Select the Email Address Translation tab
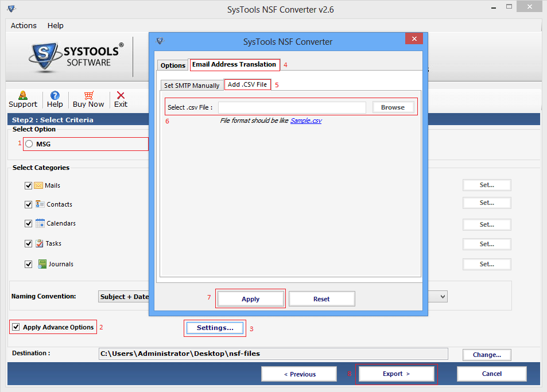The width and height of the screenshot is (547, 392). [234, 64]
